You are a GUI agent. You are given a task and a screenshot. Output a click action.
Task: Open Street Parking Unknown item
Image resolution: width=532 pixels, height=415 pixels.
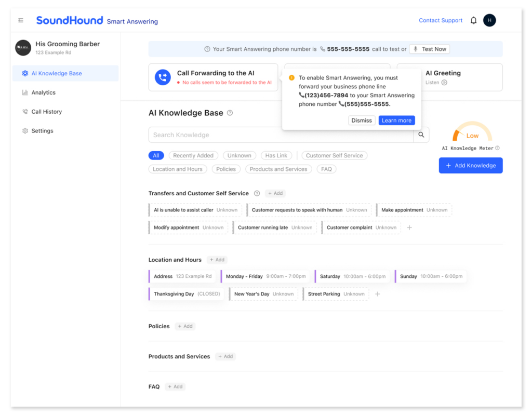336,294
